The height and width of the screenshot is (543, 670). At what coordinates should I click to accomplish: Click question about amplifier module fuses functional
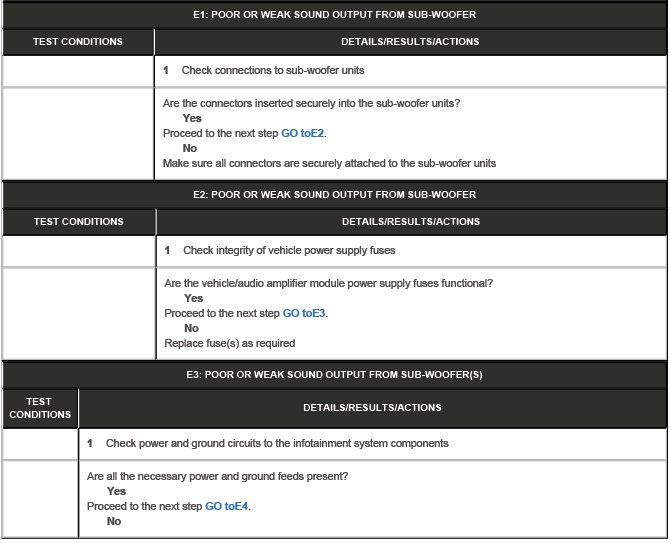(328, 283)
